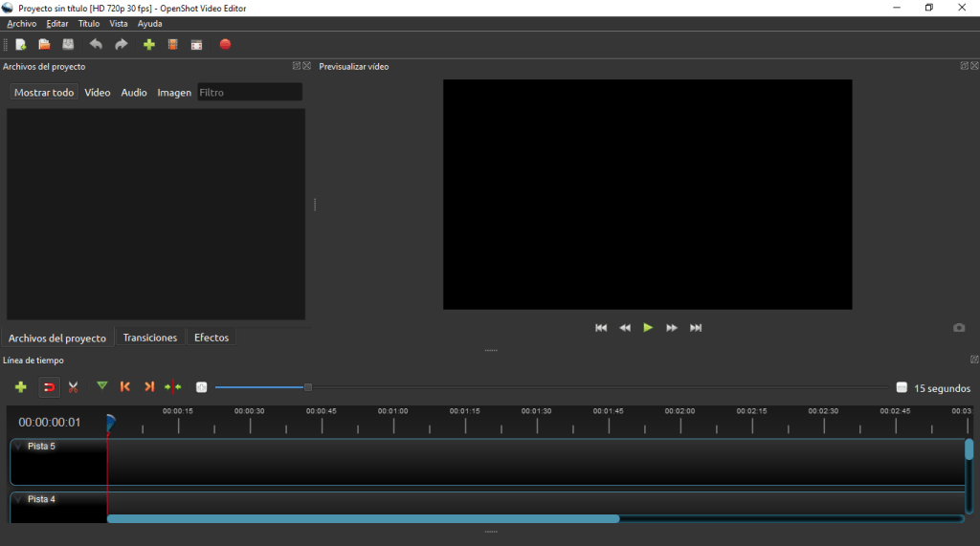
Task: Click the Open Project folder icon
Action: coord(44,44)
